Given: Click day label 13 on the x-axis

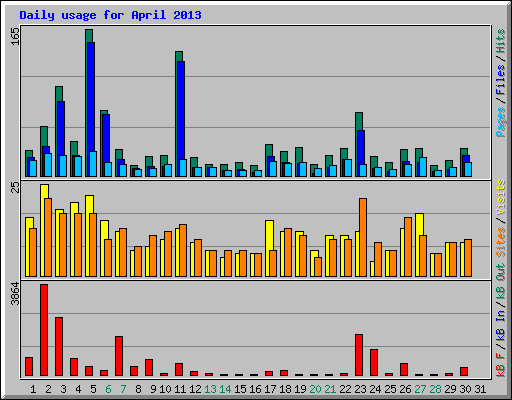Looking at the screenshot, I should (x=210, y=389).
